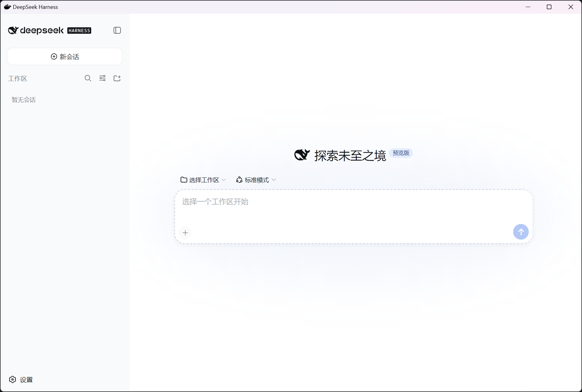
Task: Open workspace filter settings sliders icon
Action: tap(103, 78)
